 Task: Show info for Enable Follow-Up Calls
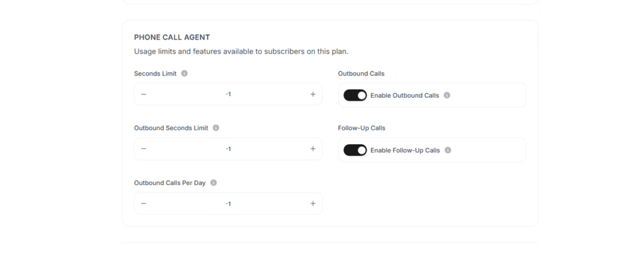click(448, 150)
